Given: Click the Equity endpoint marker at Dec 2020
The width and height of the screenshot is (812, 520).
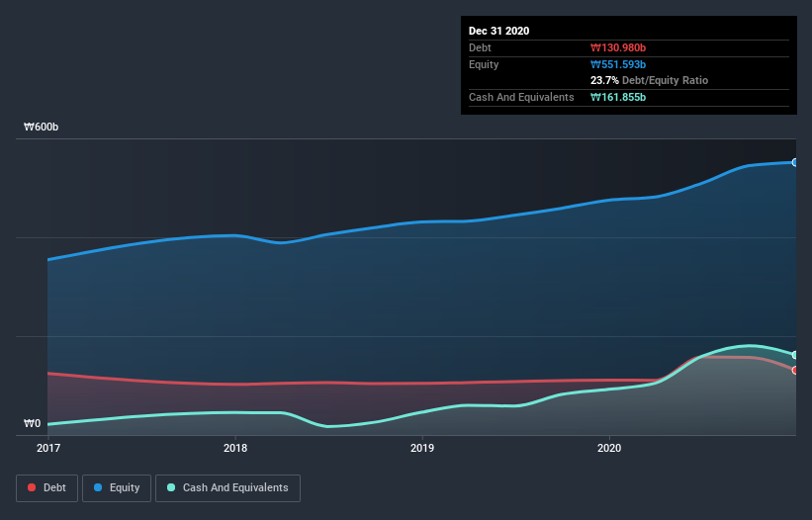Looking at the screenshot, I should 795,162.
